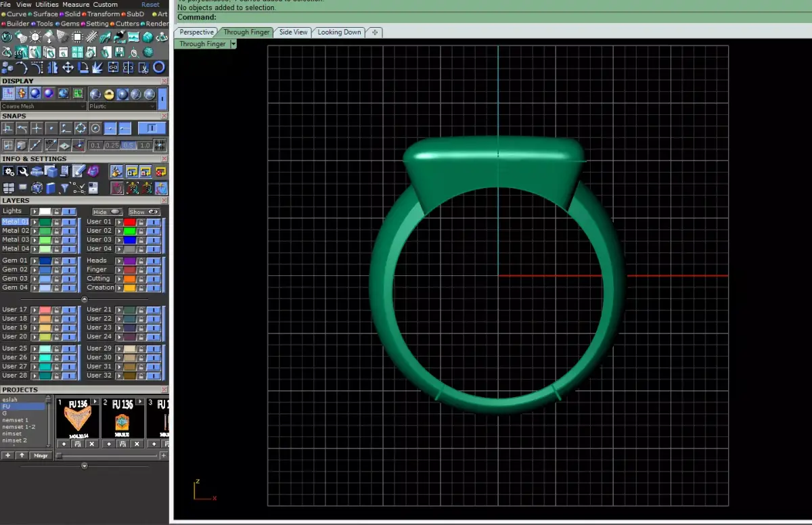This screenshot has height=525, width=812.
Task: Click the plus button under projects list
Action: (7, 455)
